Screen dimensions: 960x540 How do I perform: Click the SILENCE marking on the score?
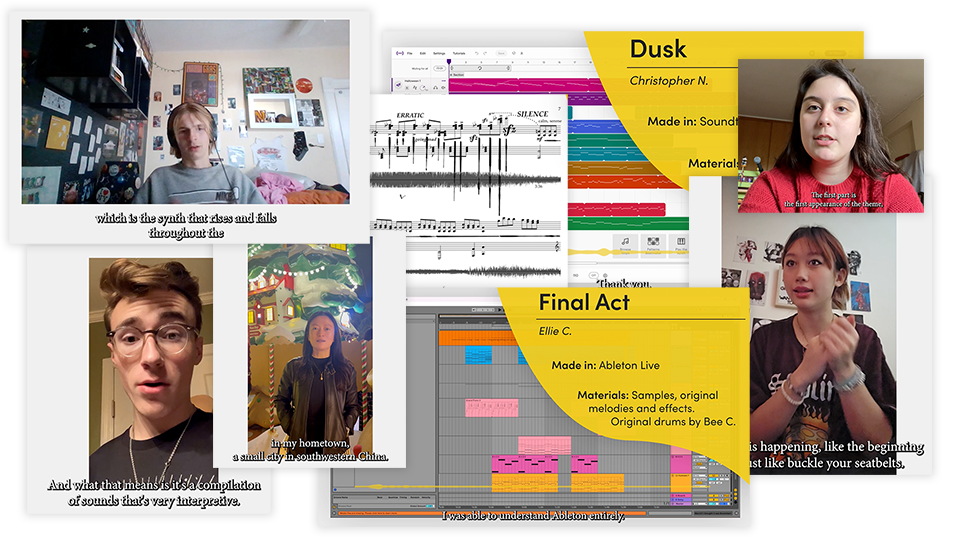point(532,114)
